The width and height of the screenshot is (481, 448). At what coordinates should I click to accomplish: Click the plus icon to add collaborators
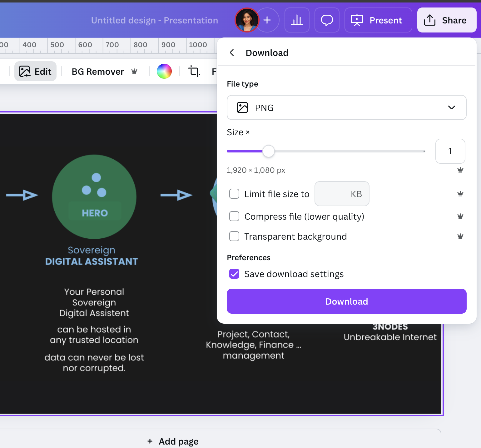coord(267,20)
